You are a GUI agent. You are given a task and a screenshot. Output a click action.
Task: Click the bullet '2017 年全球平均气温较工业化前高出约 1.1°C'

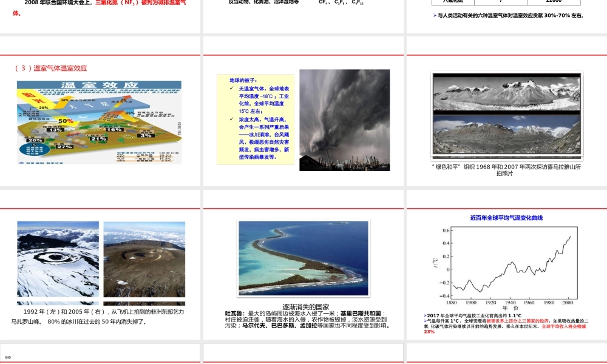pos(473,315)
